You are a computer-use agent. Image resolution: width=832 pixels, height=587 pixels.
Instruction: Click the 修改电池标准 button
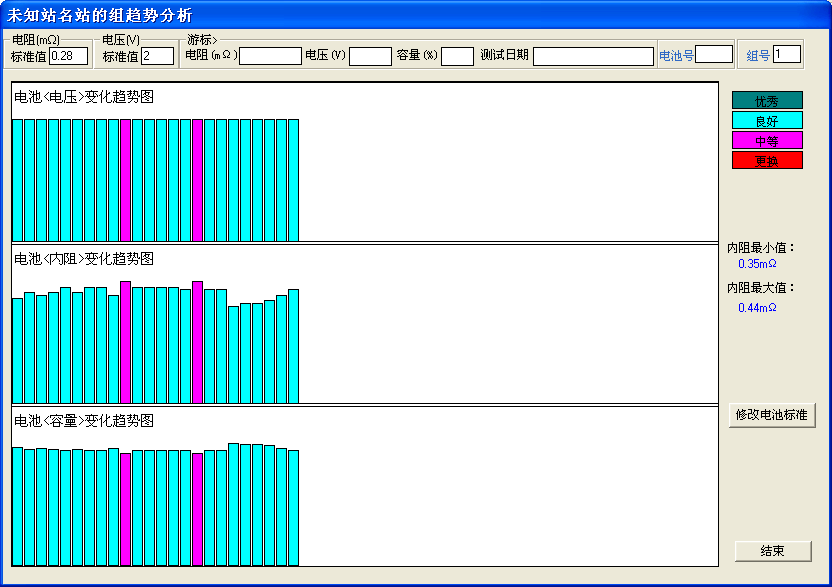772,415
